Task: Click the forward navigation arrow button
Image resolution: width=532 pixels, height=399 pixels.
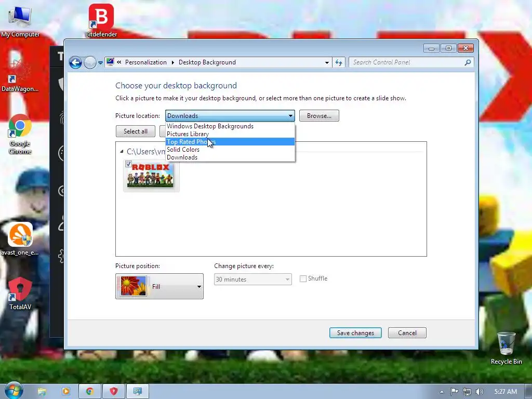Action: pos(90,62)
